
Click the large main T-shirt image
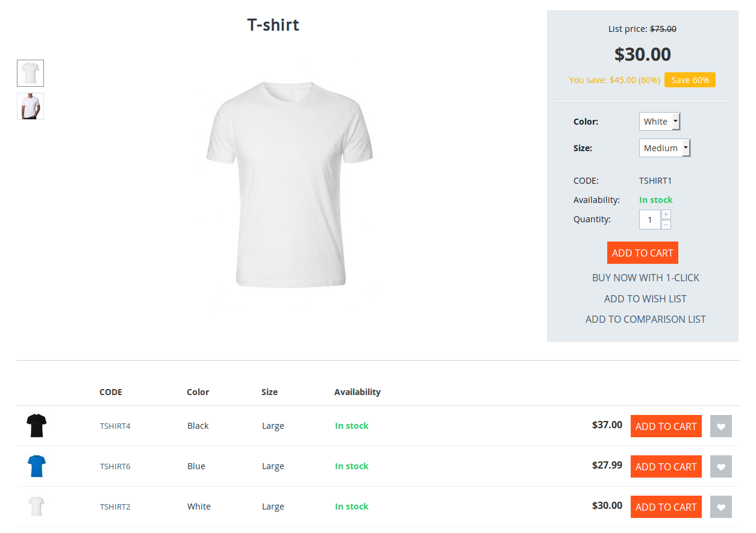click(290, 185)
